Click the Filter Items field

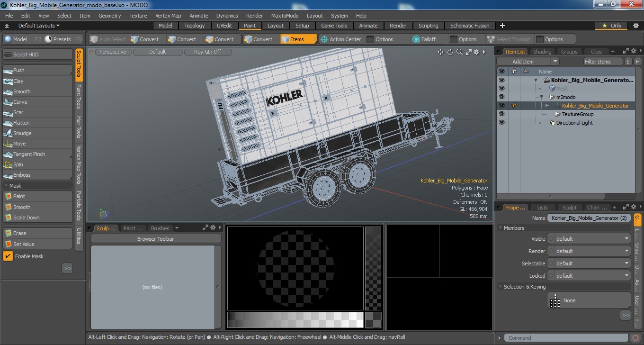point(603,62)
